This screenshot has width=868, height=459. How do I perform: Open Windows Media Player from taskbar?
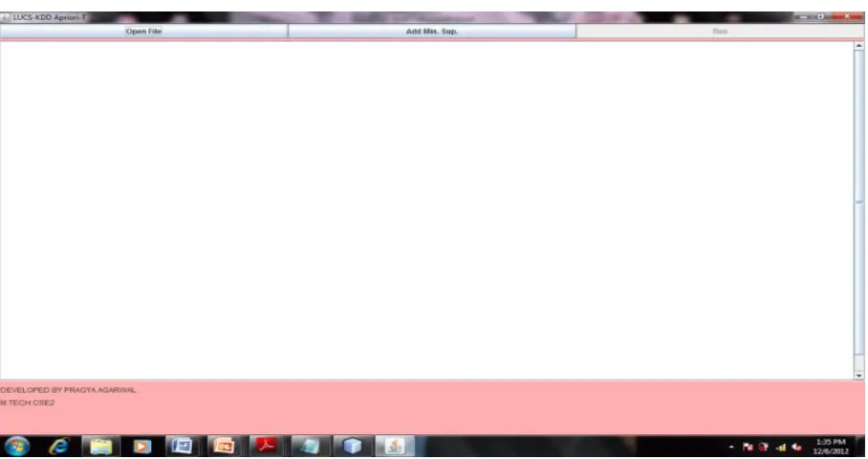click(141, 447)
